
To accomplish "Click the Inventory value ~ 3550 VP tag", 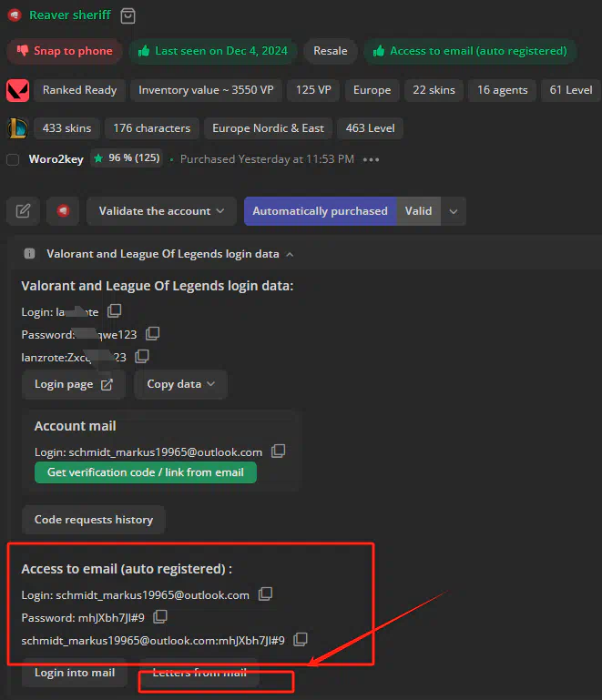I will point(206,90).
